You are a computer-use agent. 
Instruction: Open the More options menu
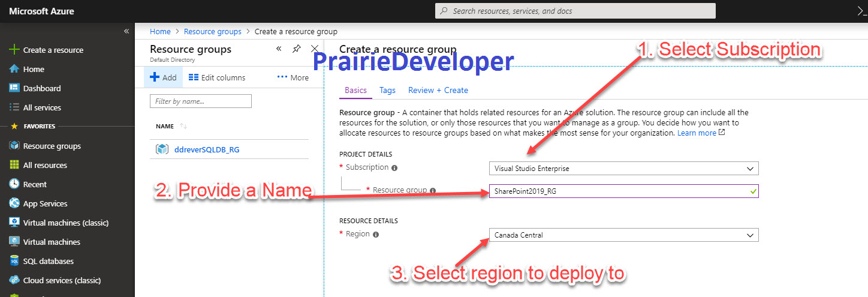coord(293,77)
